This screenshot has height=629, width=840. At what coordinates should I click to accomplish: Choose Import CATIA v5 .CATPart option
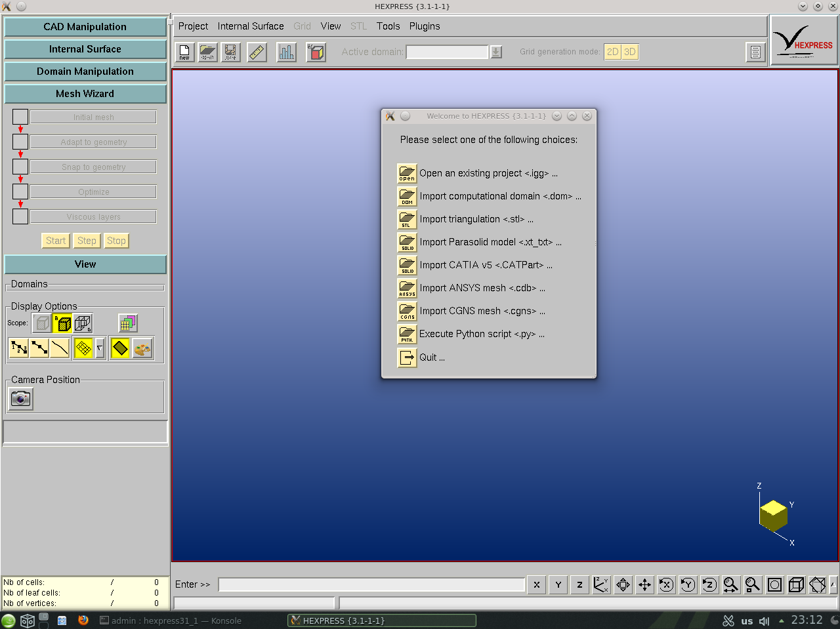[475, 265]
